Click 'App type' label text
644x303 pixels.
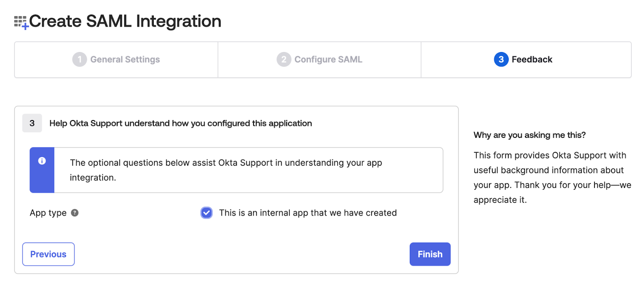tap(48, 213)
